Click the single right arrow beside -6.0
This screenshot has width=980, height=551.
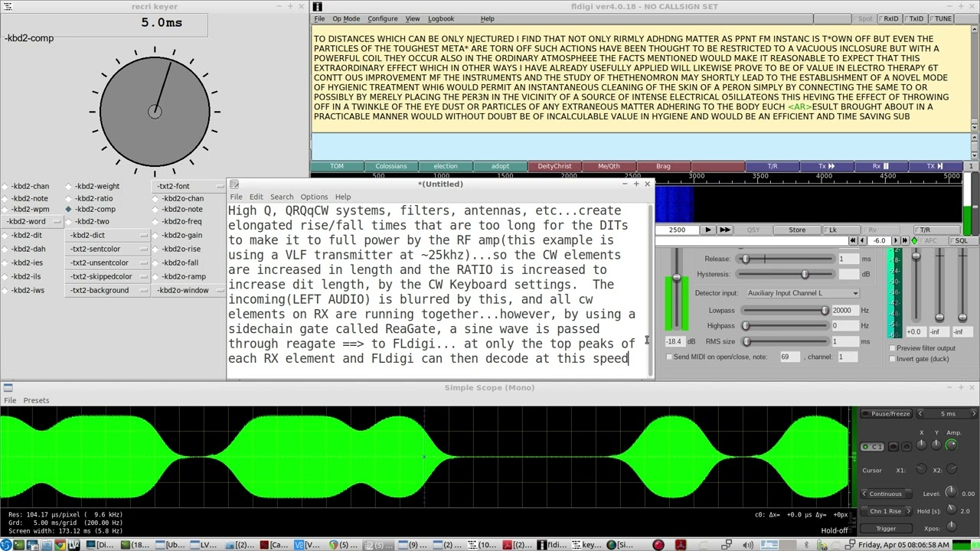(x=895, y=240)
